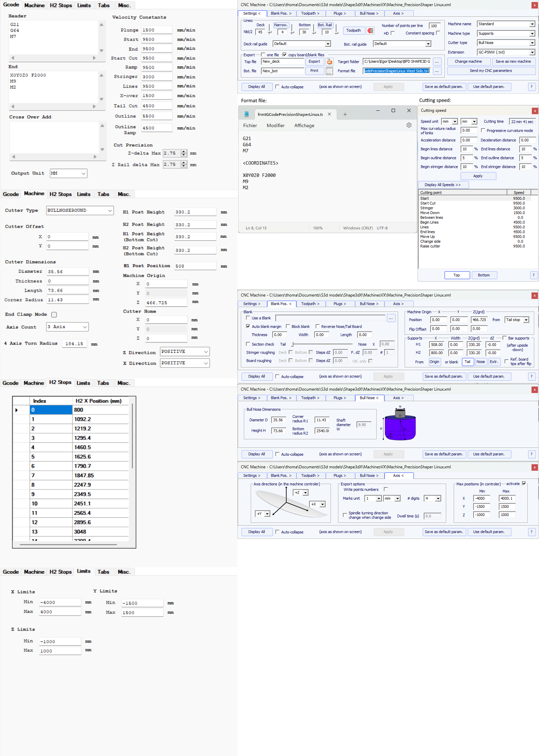Screen dimensions: 539x756
Task: Click the orange export folder icon beside Export
Action: 330,62
